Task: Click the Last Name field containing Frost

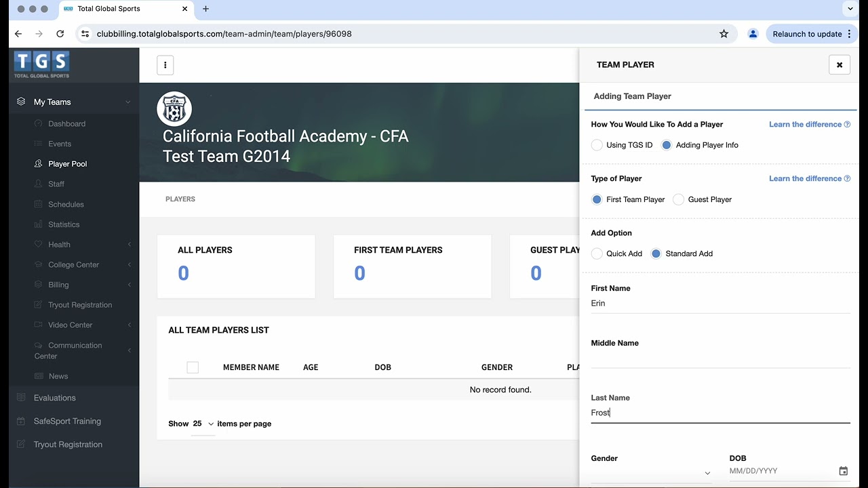Action: pos(720,413)
